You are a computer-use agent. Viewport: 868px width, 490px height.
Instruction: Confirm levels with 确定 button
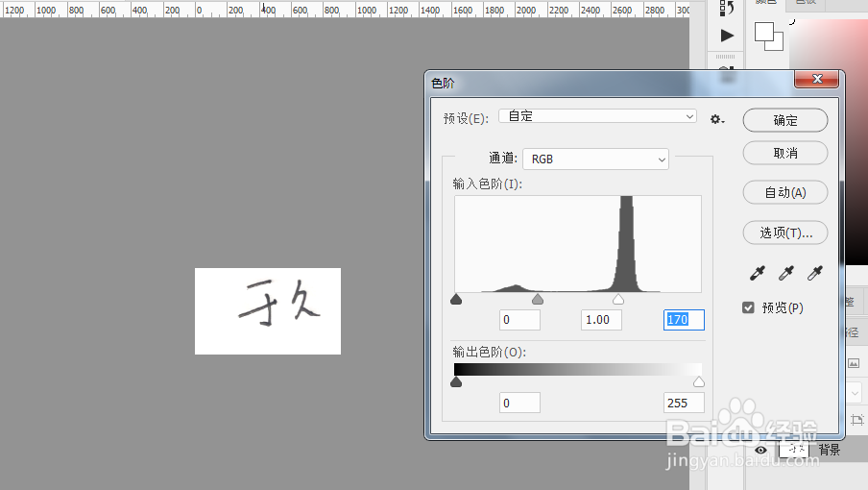pos(785,120)
